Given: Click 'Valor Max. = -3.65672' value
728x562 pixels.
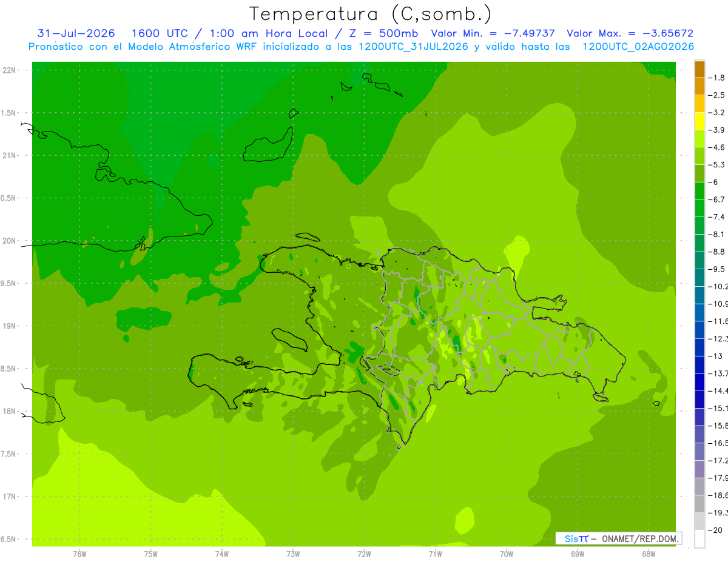Looking at the screenshot, I should tap(630, 33).
